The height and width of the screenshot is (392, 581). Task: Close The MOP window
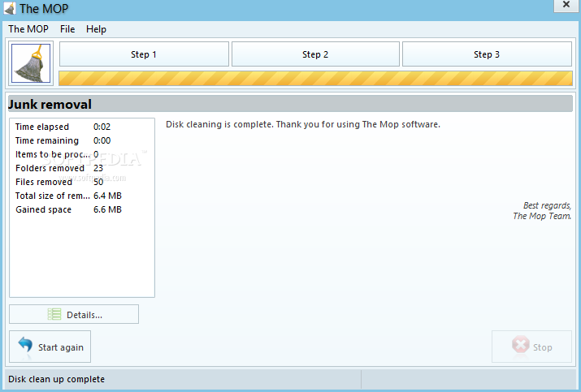(566, 5)
